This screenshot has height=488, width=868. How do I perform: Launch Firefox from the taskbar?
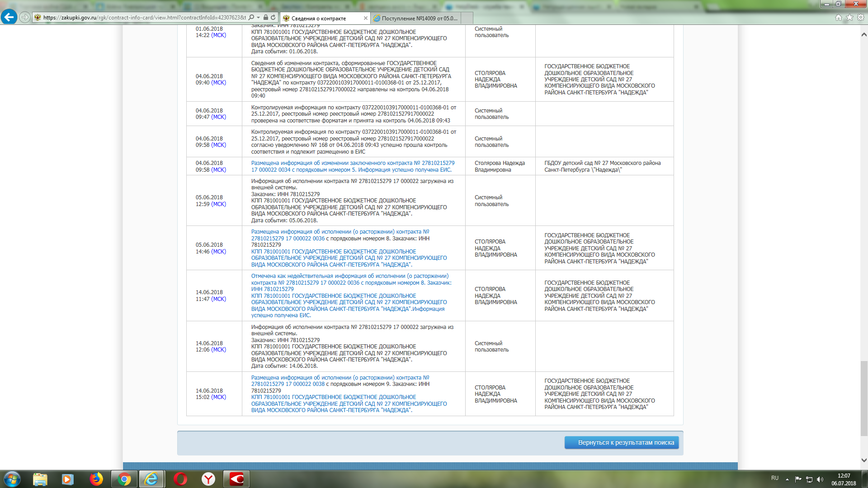96,479
